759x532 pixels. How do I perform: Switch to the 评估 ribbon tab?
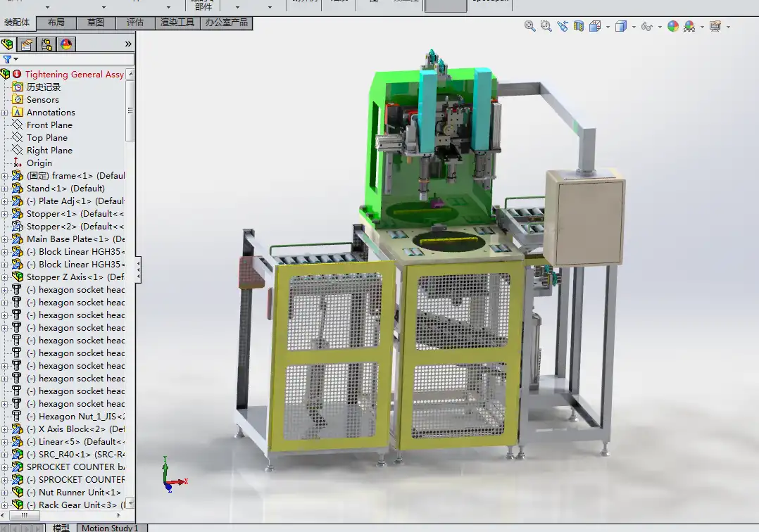(x=135, y=23)
